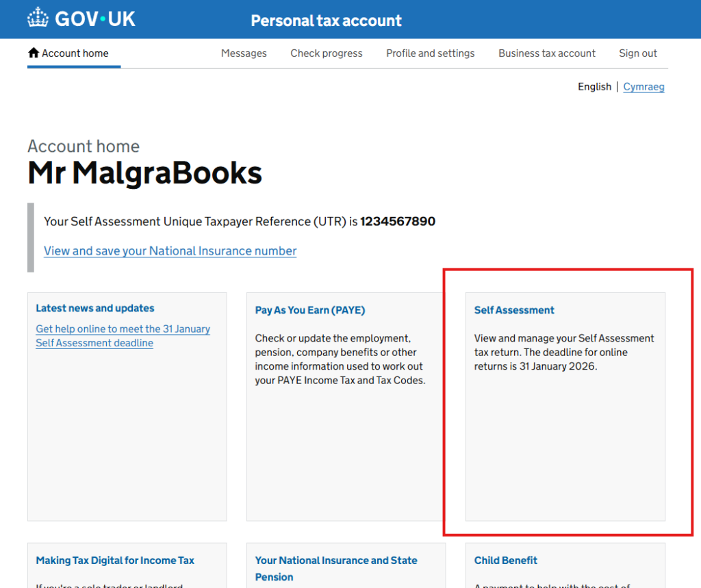Viewport: 701px width, 588px height.
Task: Click the UTR number 1234567890
Action: 398,222
